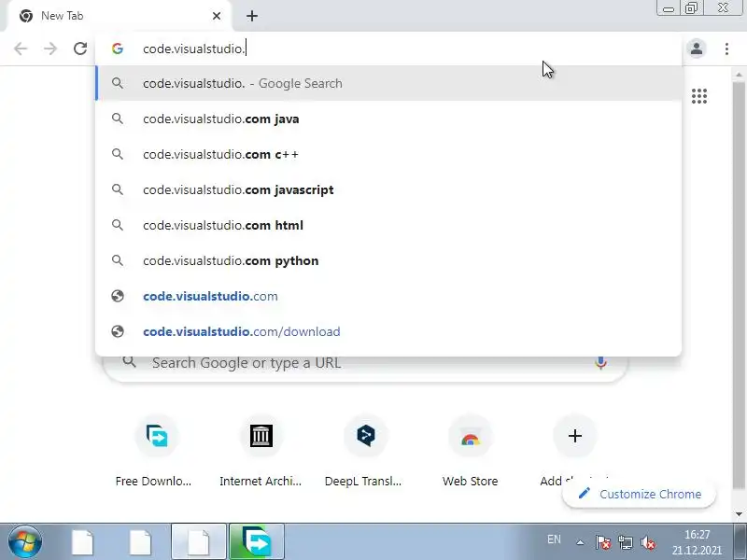
Task: Open a new tab with plus button
Action: pyautogui.click(x=252, y=16)
